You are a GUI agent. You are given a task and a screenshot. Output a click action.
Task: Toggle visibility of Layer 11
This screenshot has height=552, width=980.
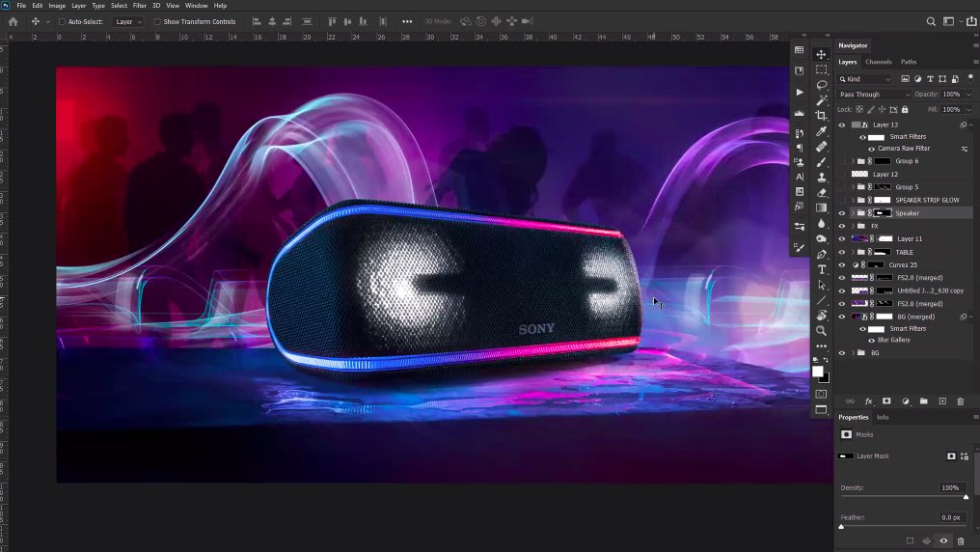click(x=842, y=238)
